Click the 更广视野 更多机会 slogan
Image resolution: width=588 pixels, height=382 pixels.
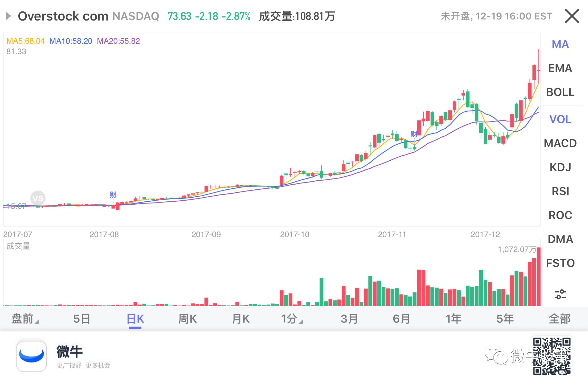point(83,365)
